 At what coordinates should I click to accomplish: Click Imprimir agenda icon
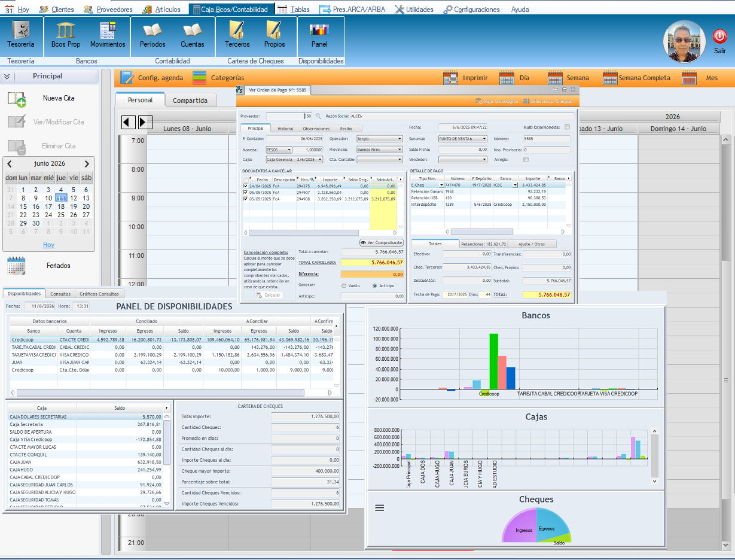[x=450, y=78]
